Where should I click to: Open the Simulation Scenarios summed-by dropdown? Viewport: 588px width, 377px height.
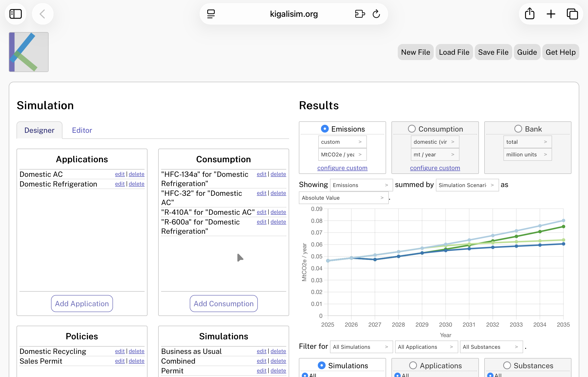[467, 185]
